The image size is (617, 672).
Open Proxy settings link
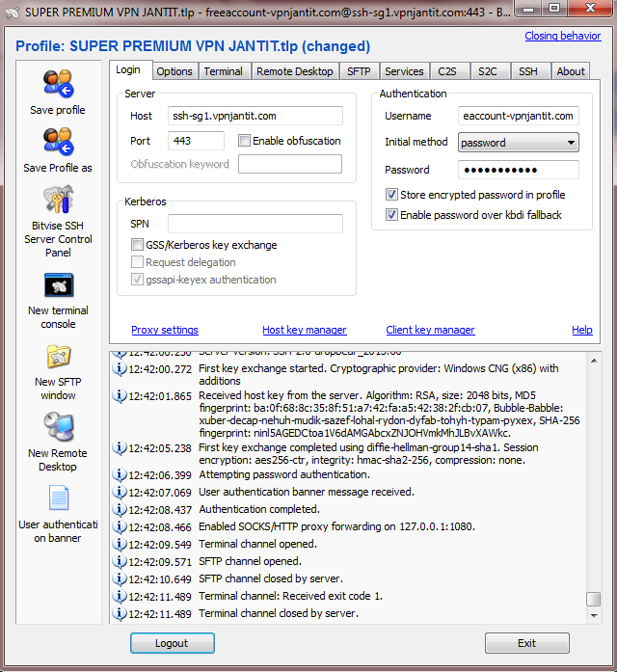tap(165, 330)
